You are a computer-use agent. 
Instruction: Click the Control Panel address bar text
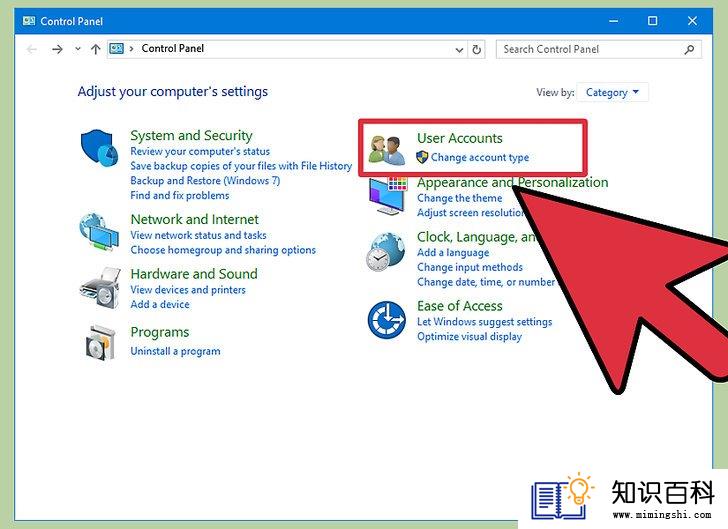point(173,49)
